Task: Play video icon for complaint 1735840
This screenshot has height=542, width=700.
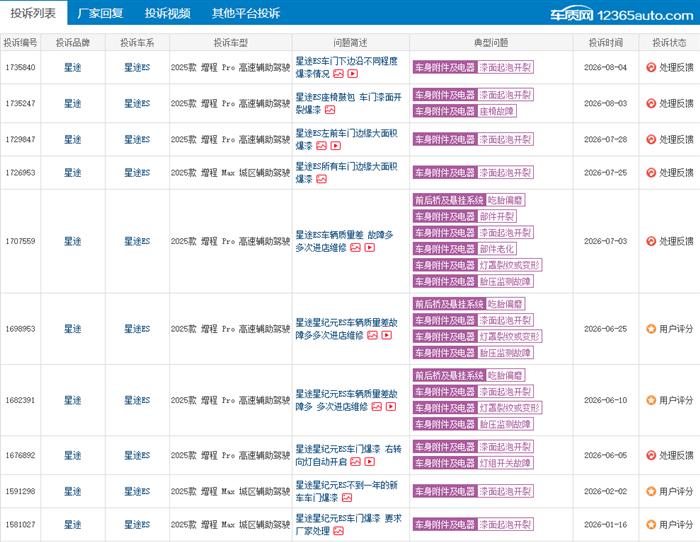Action: (353, 74)
